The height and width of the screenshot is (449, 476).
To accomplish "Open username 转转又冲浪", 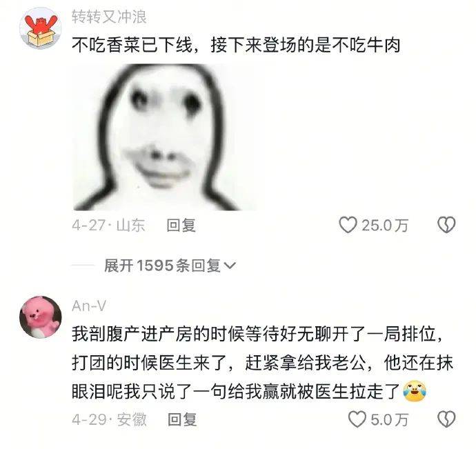I will pyautogui.click(x=109, y=17).
